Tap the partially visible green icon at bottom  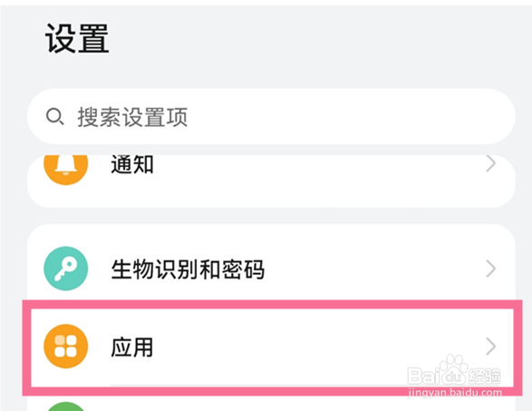pyautogui.click(x=66, y=406)
